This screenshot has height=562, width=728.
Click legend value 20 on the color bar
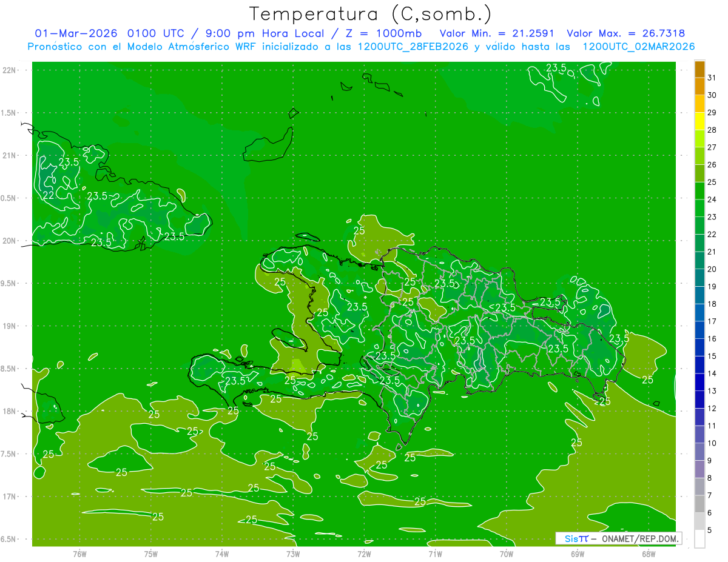click(712, 269)
